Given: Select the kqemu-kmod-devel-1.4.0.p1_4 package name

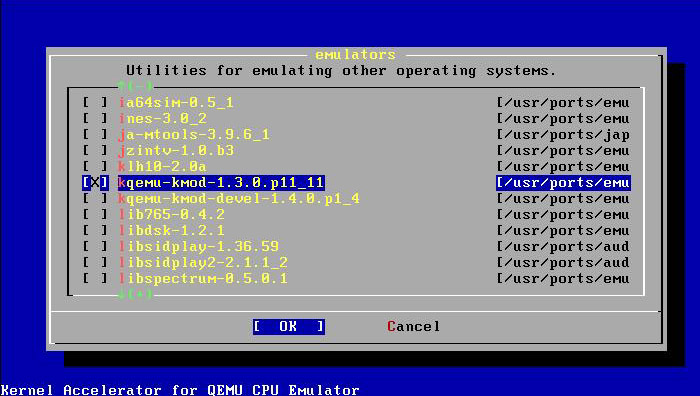Looking at the screenshot, I should point(239,199).
